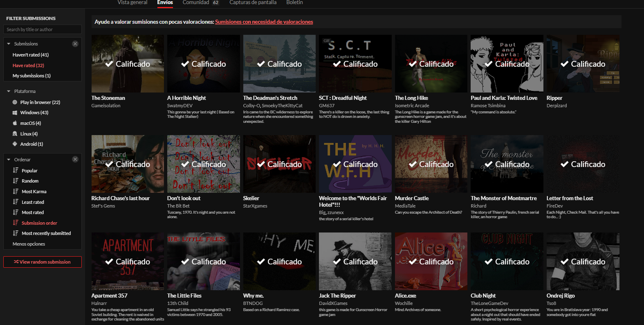This screenshot has width=644, height=325.
Task: Open the Apartment 357 thumbnail
Action: [x=128, y=261]
